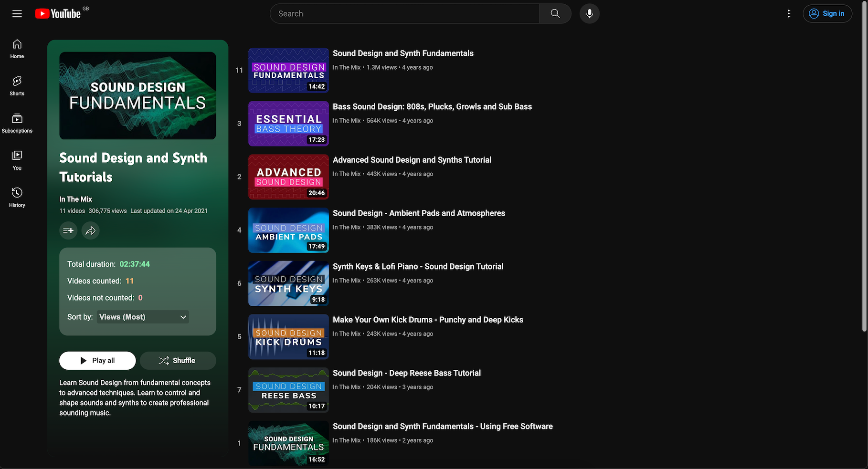Click the page vertical scrollbar
This screenshot has width=868, height=469.
pyautogui.click(x=864, y=167)
